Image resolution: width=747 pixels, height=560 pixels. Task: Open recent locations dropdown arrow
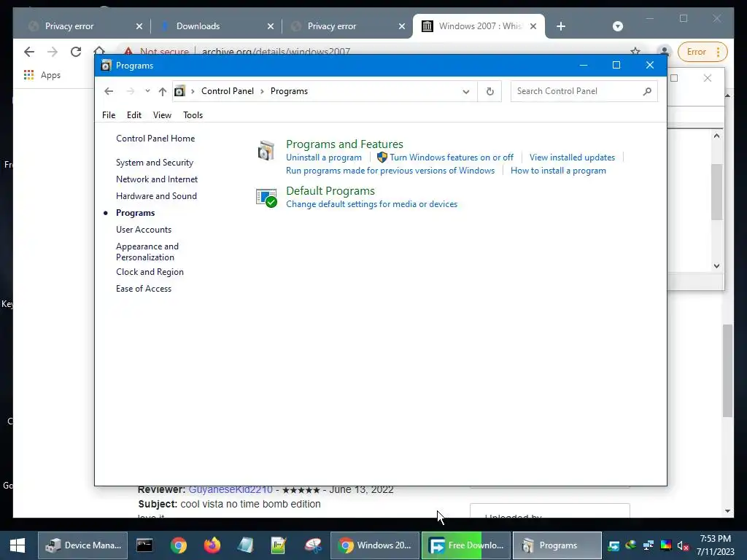pos(147,91)
